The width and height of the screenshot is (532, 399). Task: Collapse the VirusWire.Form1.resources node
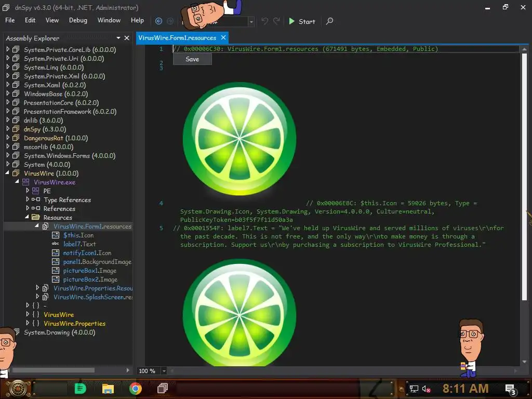[37, 225]
